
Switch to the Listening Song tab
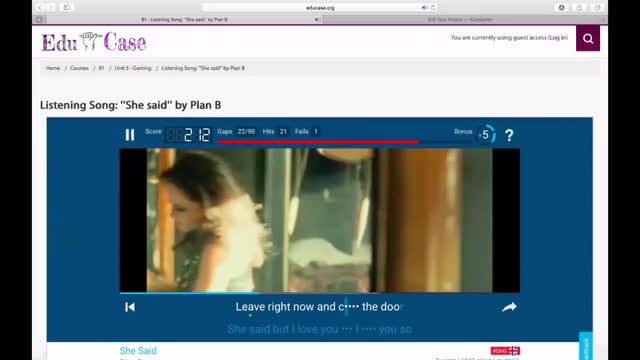[x=184, y=20]
